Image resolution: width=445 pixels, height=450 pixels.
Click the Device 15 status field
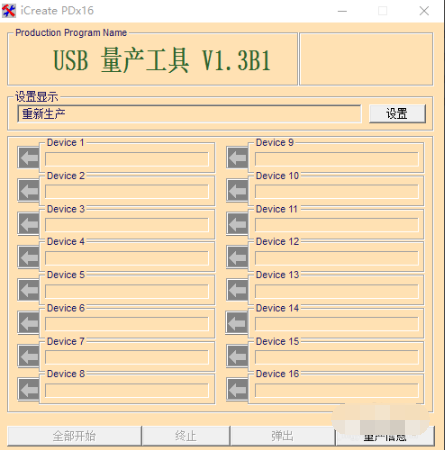[337, 357]
